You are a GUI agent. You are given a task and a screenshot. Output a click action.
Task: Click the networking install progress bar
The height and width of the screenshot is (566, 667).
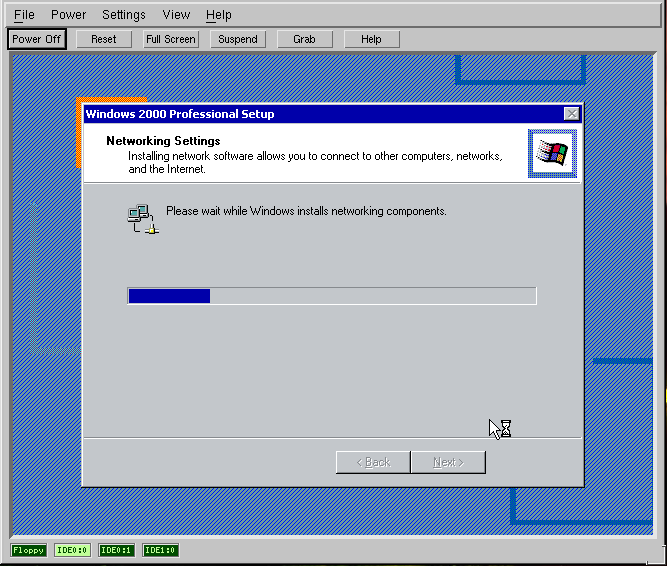coord(332,296)
